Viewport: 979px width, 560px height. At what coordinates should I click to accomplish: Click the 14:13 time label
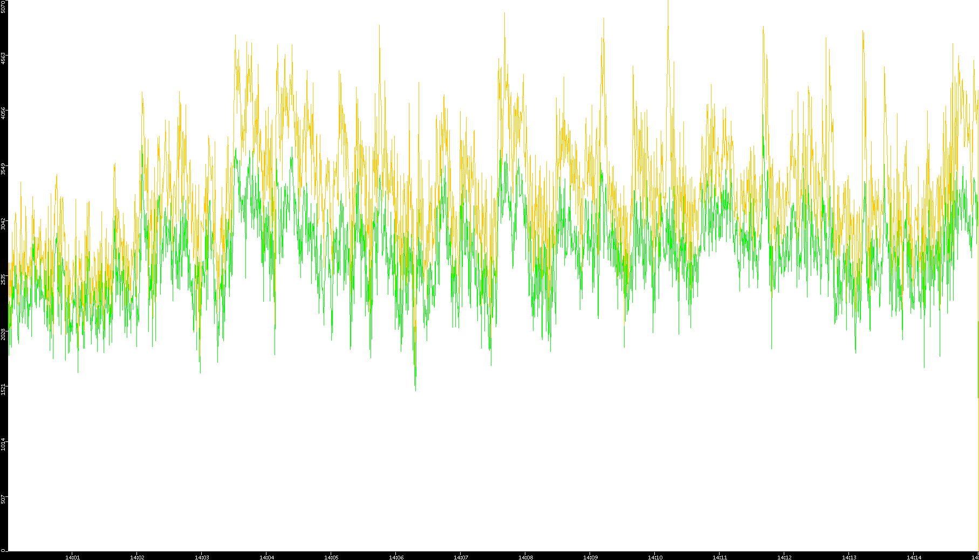coord(849,557)
